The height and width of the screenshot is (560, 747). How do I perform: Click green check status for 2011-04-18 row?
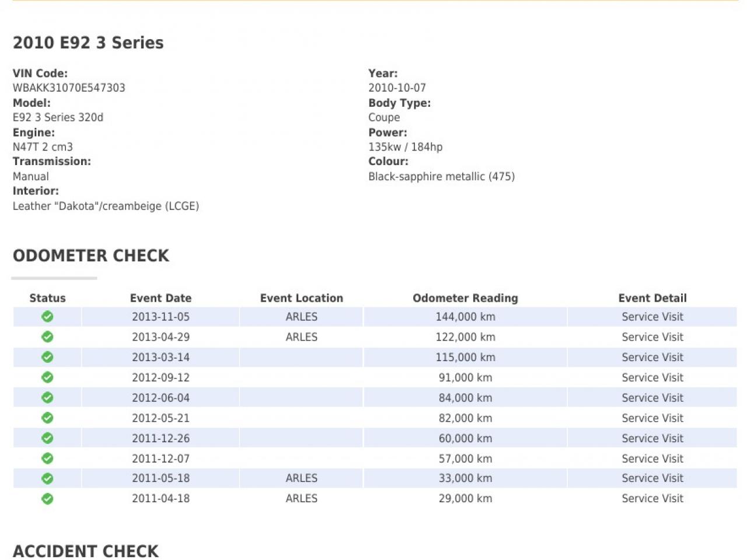47,499
